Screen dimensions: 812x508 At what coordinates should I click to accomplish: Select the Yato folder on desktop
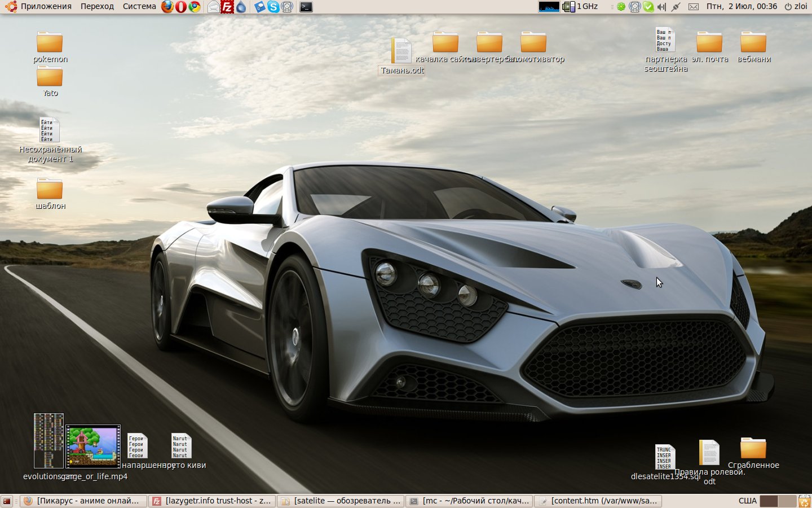pyautogui.click(x=50, y=81)
